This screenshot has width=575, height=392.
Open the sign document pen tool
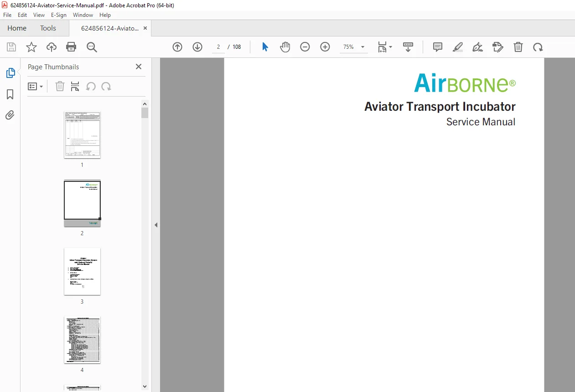point(478,47)
